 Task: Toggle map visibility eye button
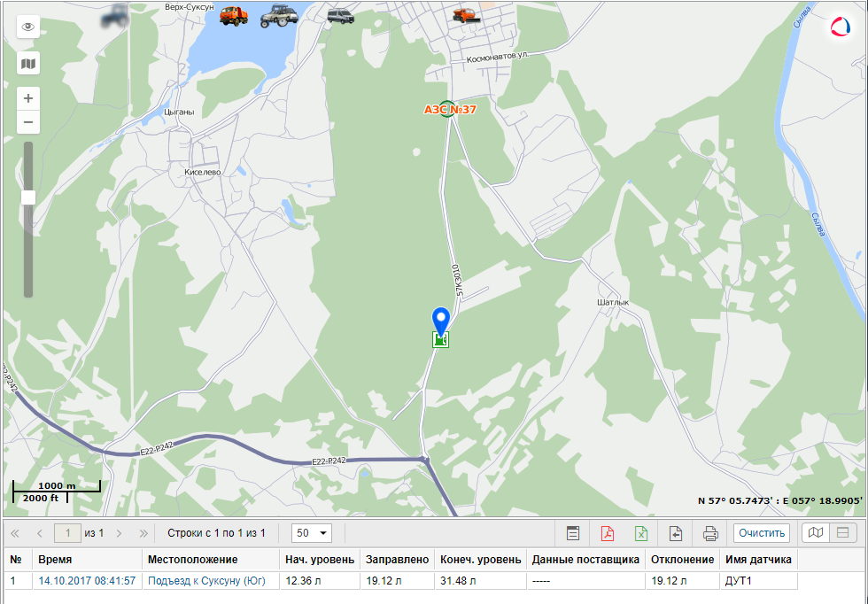point(28,27)
